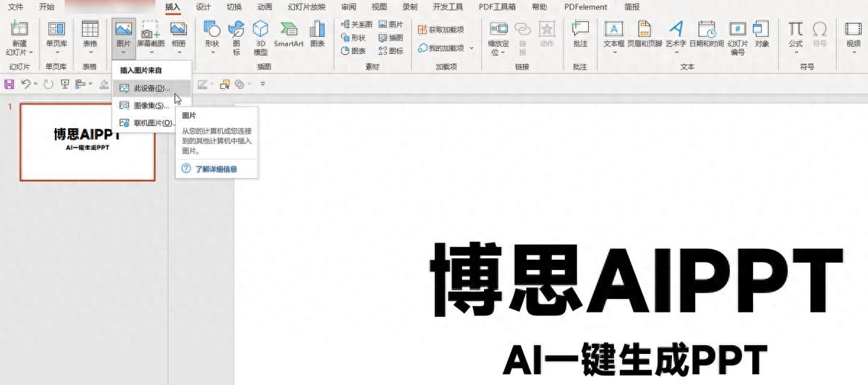Open the customize quick access toolbar arrow
This screenshot has height=385, width=868.
263,84
